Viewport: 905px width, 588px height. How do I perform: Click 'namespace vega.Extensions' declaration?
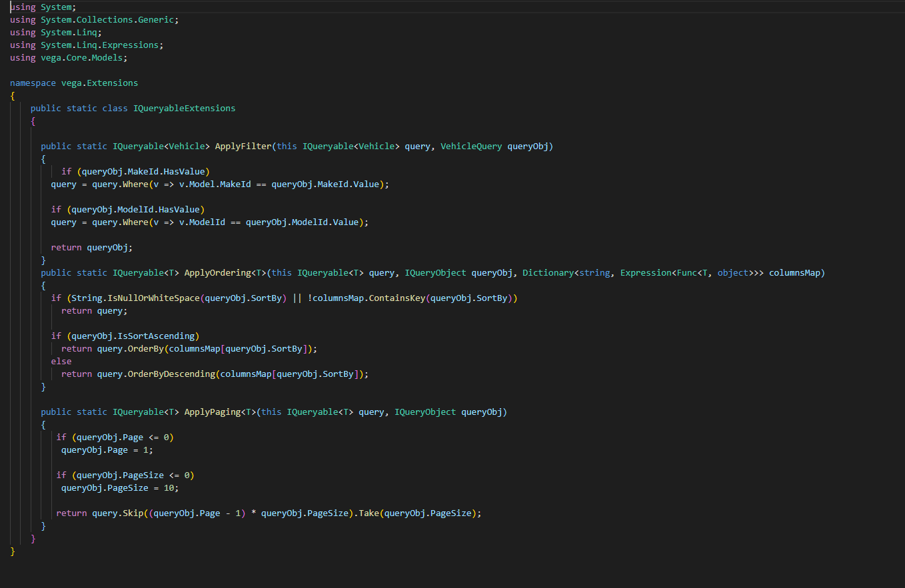74,83
